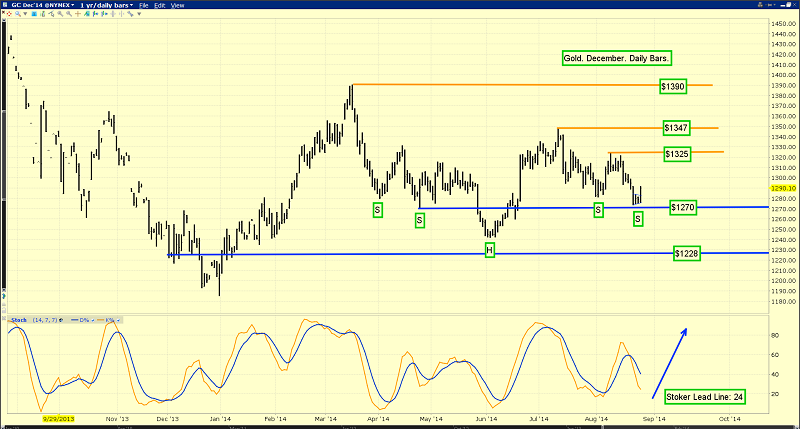This screenshot has height=429, width=800.
Task: Click the $1270 support price label
Action: coord(683,206)
